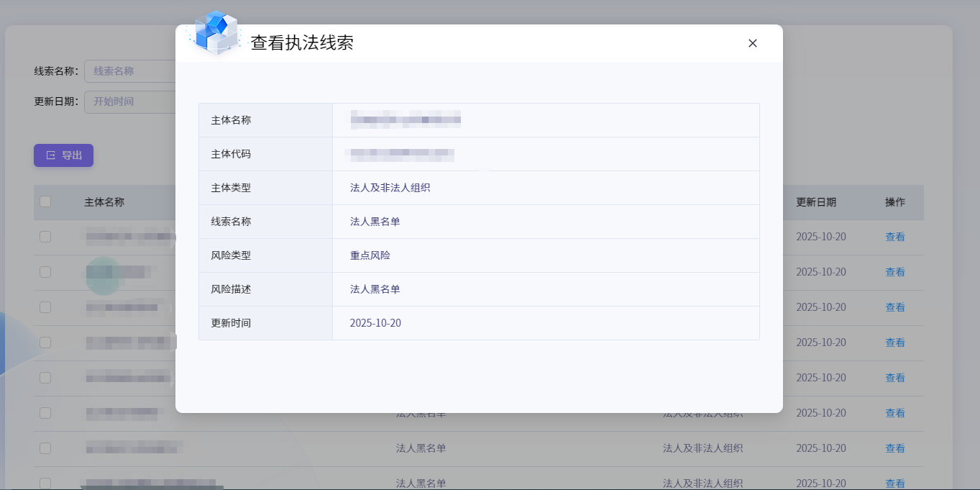980x490 pixels.
Task: Select the checkbox in the fifth table row
Action: (45, 378)
